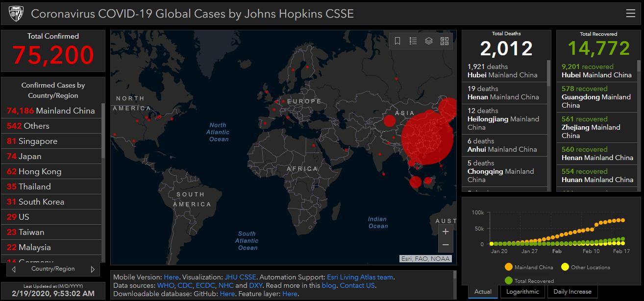Screen dimensions: 644x301
Task: Select the '29 US' row
Action: (51, 217)
